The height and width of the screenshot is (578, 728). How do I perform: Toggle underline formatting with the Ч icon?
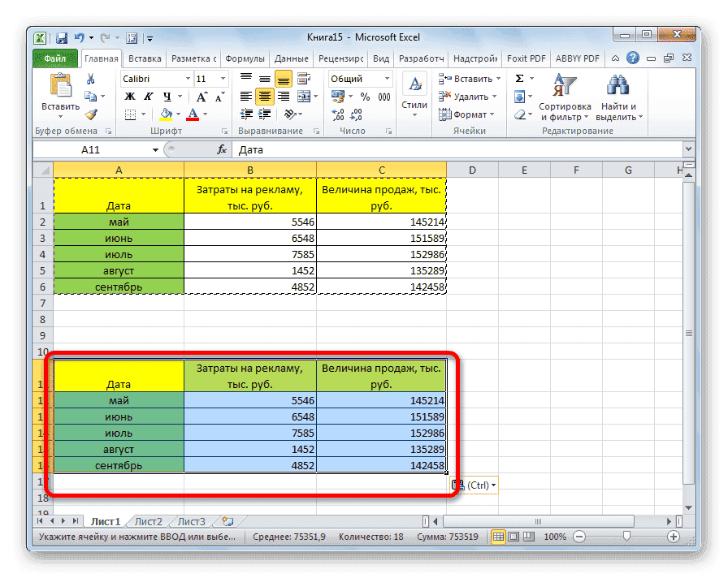click(167, 96)
